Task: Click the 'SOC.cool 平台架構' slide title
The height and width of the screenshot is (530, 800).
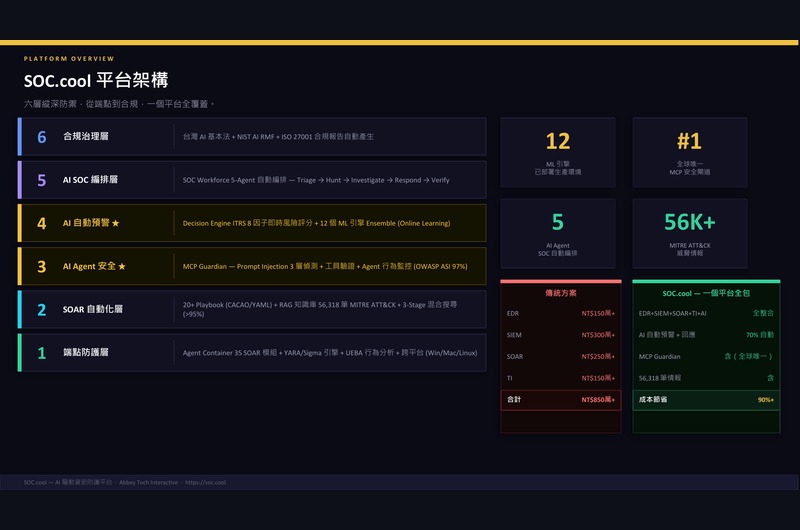Action: click(96, 80)
